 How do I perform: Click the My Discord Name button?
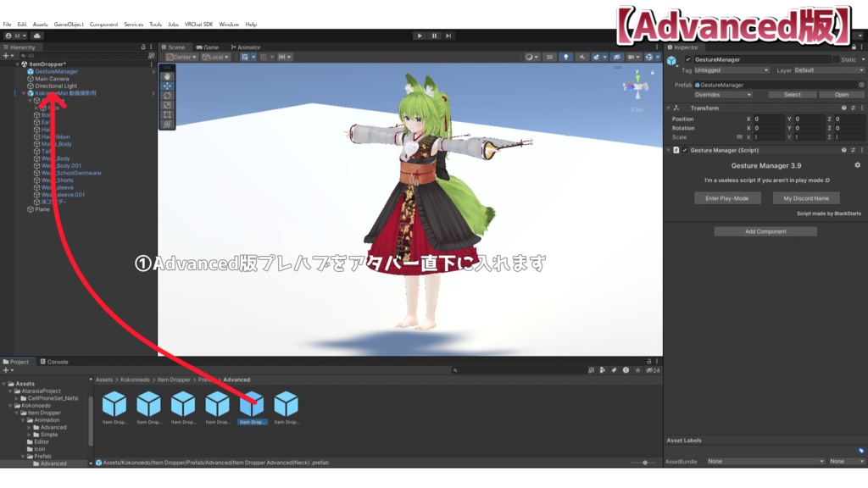pos(806,198)
